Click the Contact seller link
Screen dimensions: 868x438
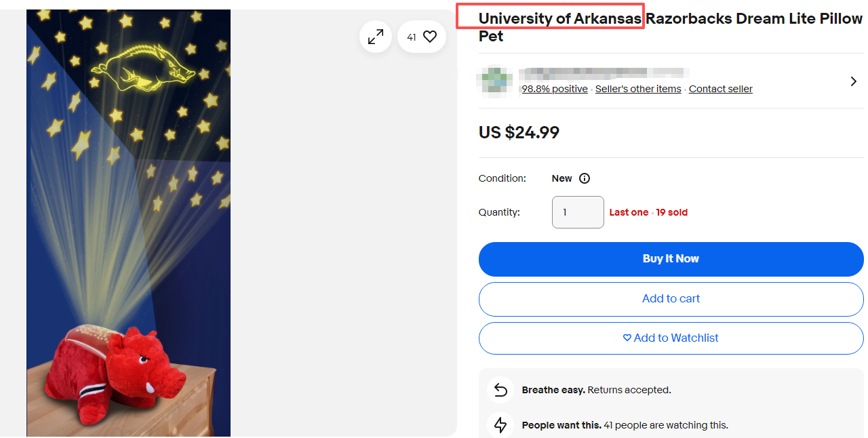[x=721, y=89]
